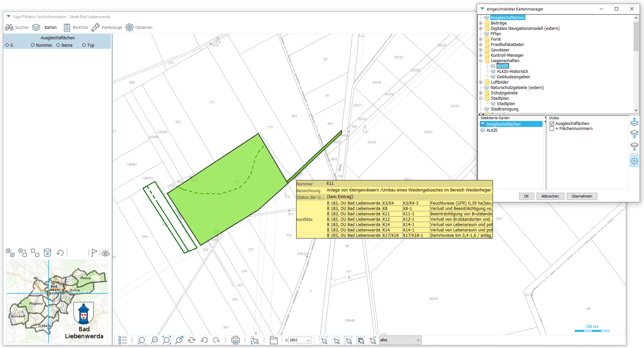Image resolution: width=644 pixels, height=348 pixels.
Task: Expand the Schutzgebiete folder in tree
Action: click(x=481, y=93)
